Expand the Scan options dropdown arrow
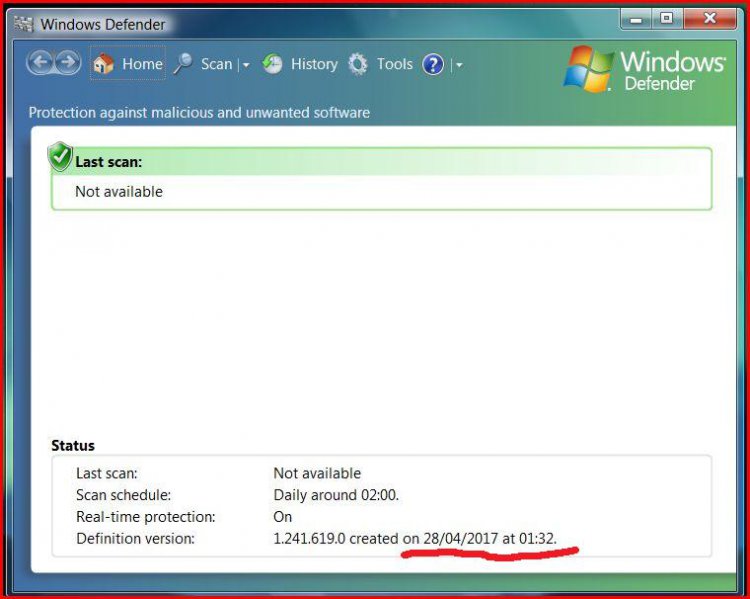The height and width of the screenshot is (599, 750). [246, 65]
